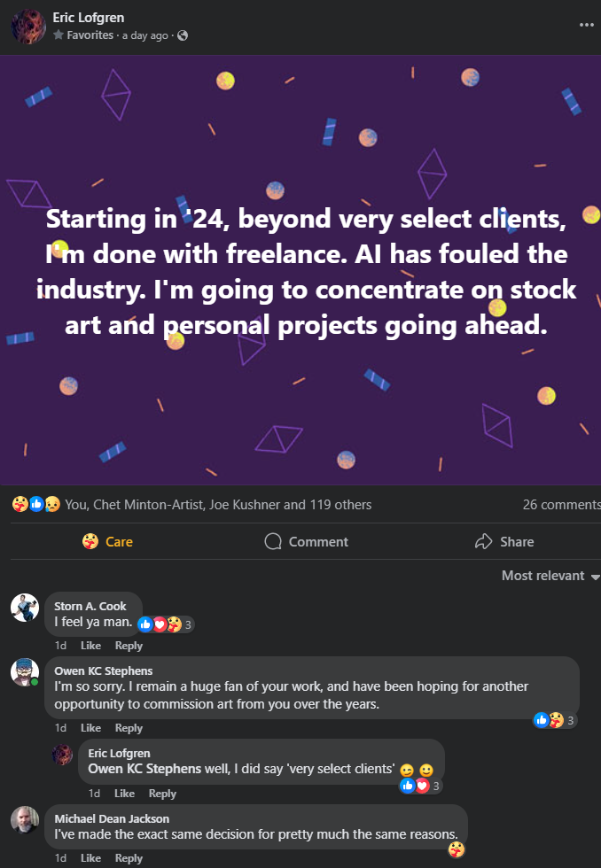Click Eric Lofgren's post profile picture
601x868 pixels.
(x=28, y=27)
